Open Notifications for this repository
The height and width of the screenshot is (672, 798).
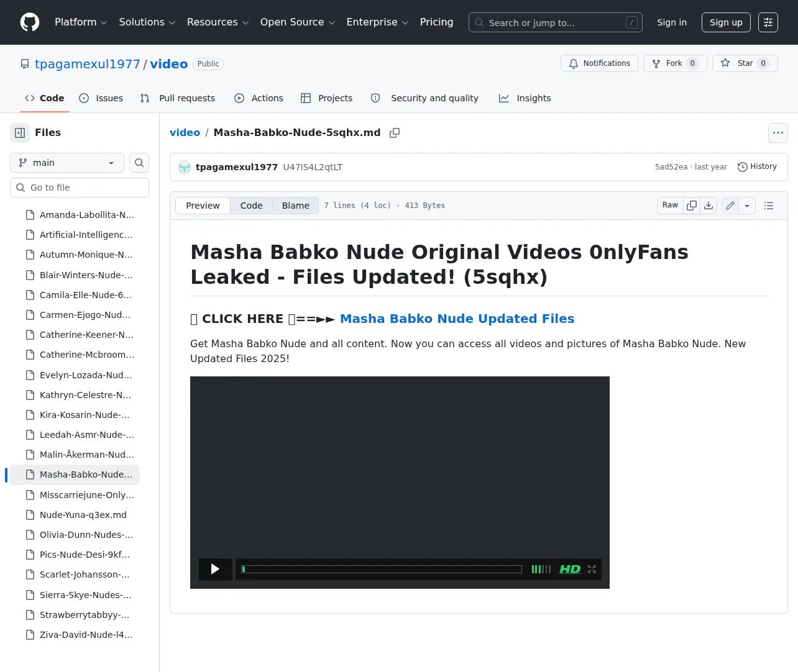point(599,63)
